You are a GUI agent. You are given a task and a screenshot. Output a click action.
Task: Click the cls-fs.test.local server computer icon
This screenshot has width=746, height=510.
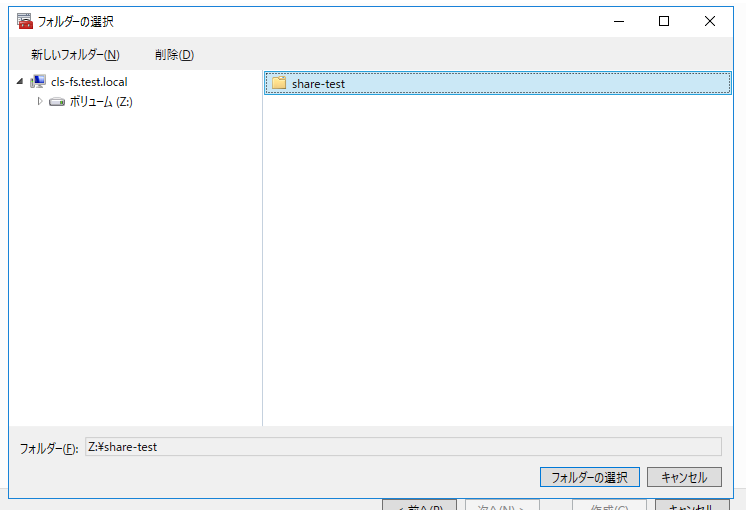pos(38,82)
